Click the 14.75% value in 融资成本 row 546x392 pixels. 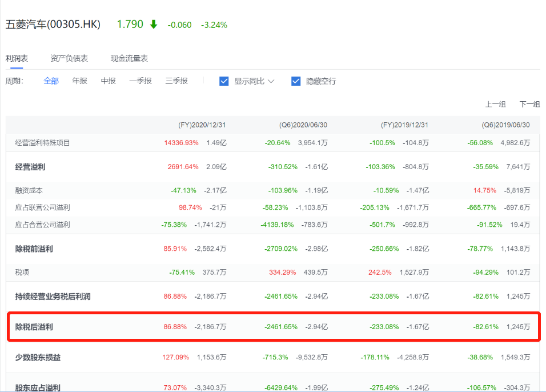[x=485, y=191]
